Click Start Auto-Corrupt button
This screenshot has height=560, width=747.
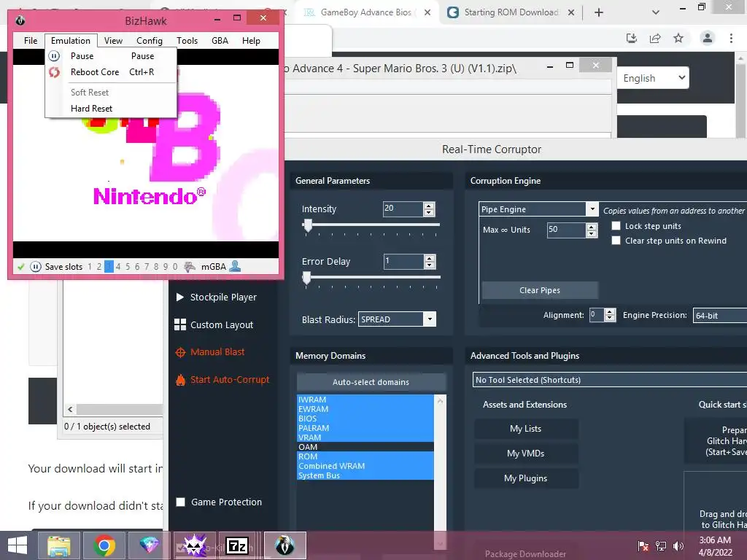coord(222,379)
